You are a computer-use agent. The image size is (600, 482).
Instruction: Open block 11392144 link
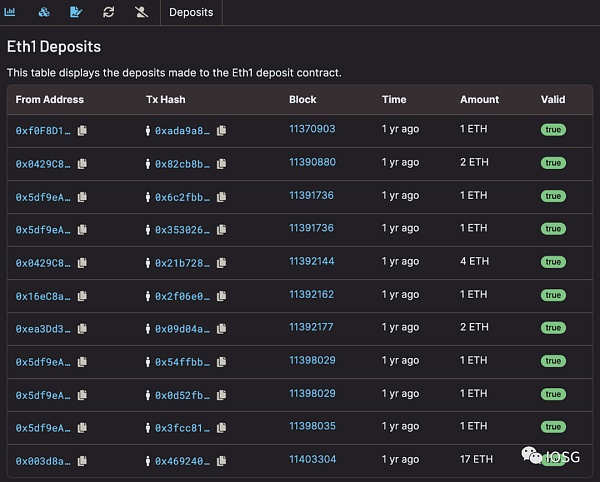tap(312, 261)
